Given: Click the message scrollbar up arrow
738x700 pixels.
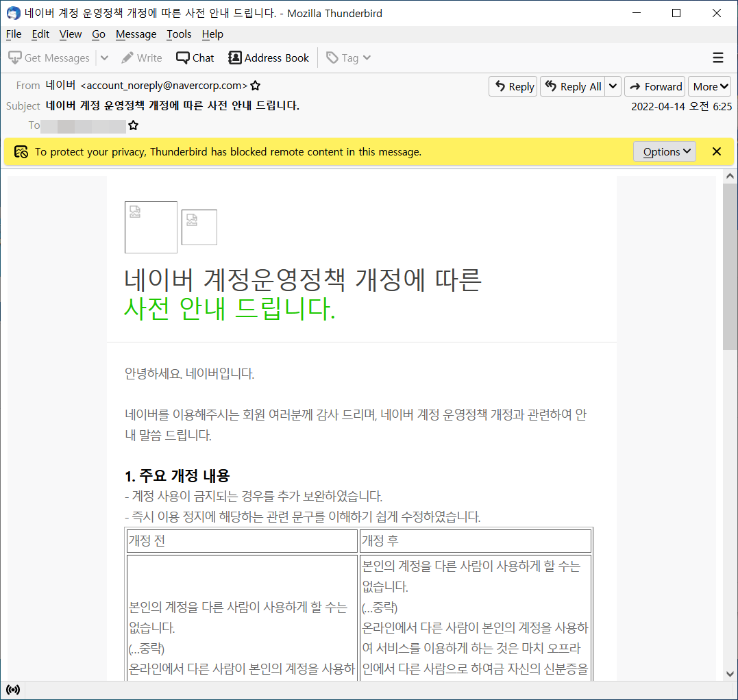Looking at the screenshot, I should pos(730,177).
